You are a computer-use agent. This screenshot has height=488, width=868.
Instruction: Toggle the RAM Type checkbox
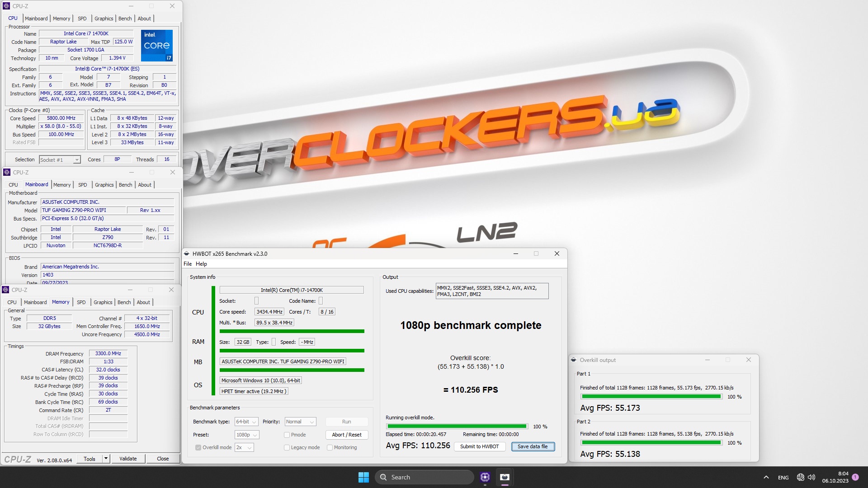pyautogui.click(x=274, y=342)
